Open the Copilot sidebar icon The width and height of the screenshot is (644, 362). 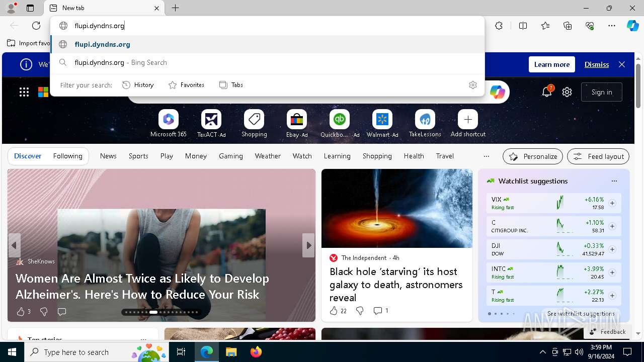pos(632,26)
